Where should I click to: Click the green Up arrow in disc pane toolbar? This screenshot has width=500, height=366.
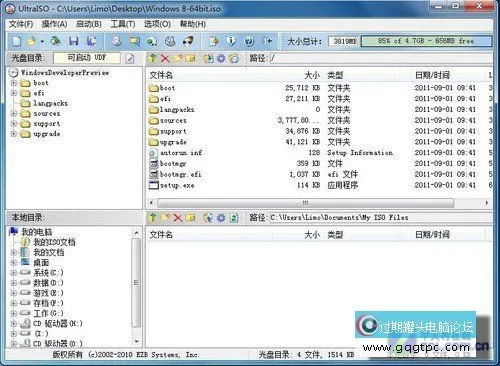click(x=153, y=58)
